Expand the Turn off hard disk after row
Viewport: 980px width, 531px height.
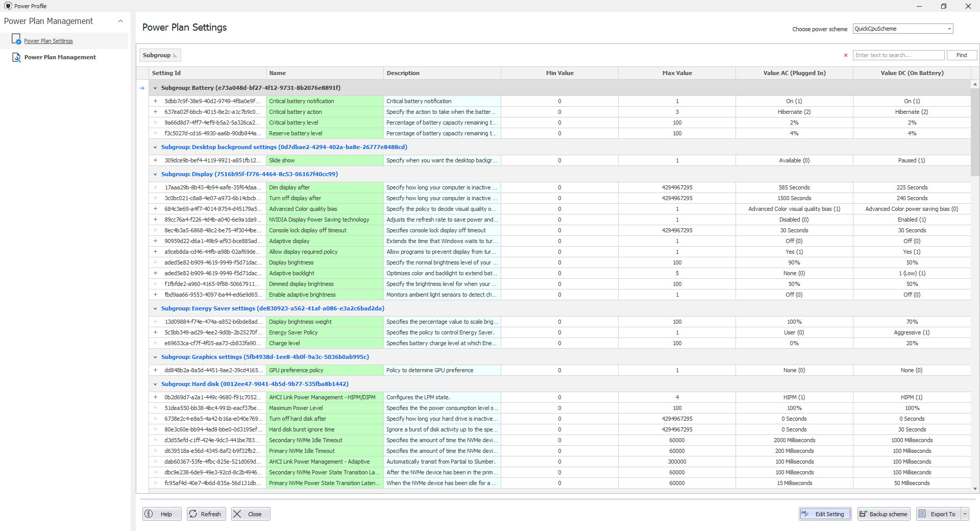point(155,419)
